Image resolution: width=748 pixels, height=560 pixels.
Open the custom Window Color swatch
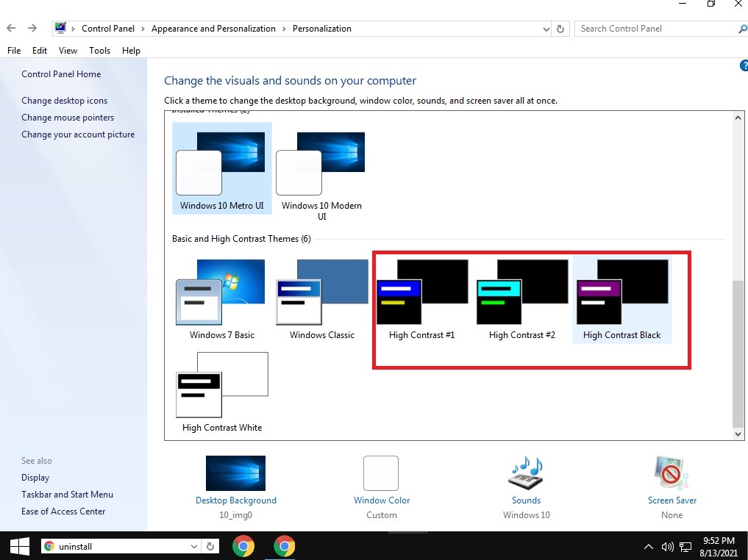[381, 474]
